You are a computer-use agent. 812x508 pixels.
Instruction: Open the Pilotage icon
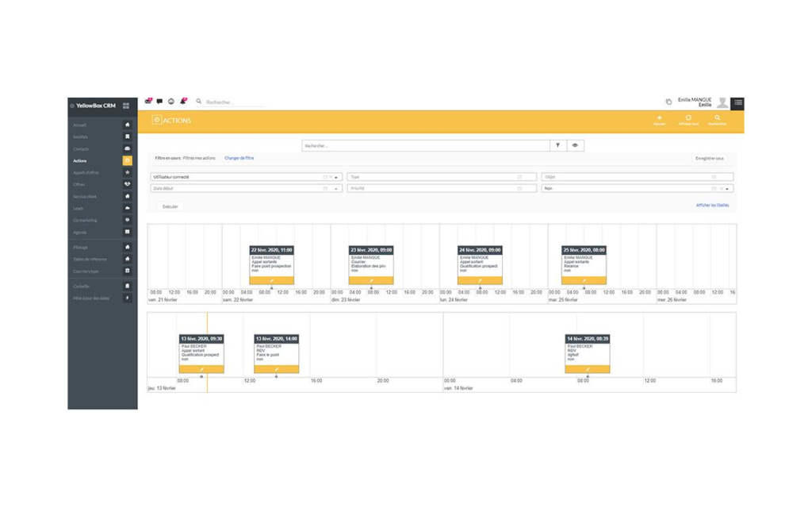pos(128,248)
